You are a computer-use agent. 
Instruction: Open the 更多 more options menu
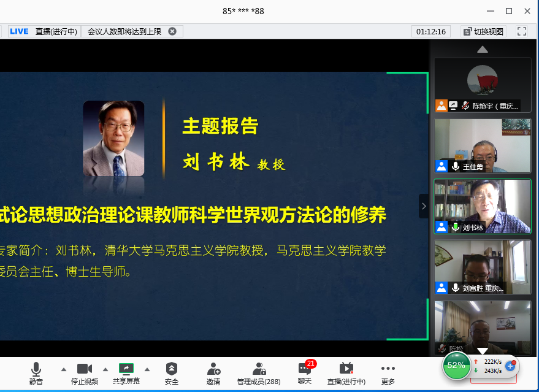[388, 373]
